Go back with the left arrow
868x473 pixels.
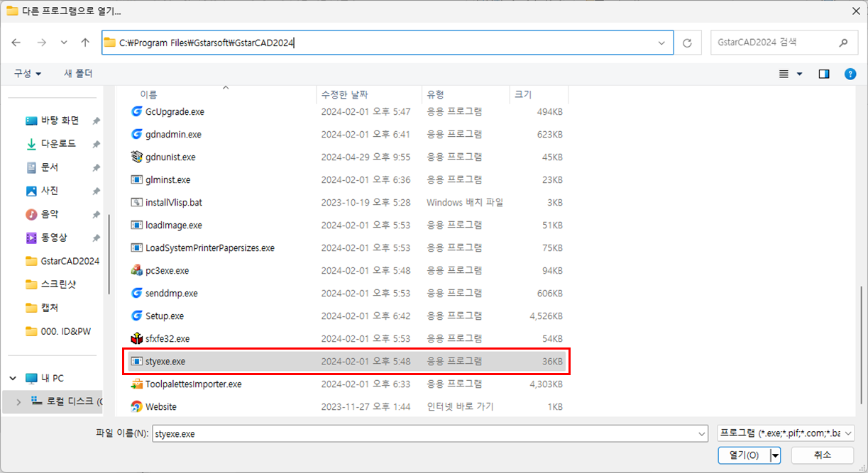click(16, 43)
